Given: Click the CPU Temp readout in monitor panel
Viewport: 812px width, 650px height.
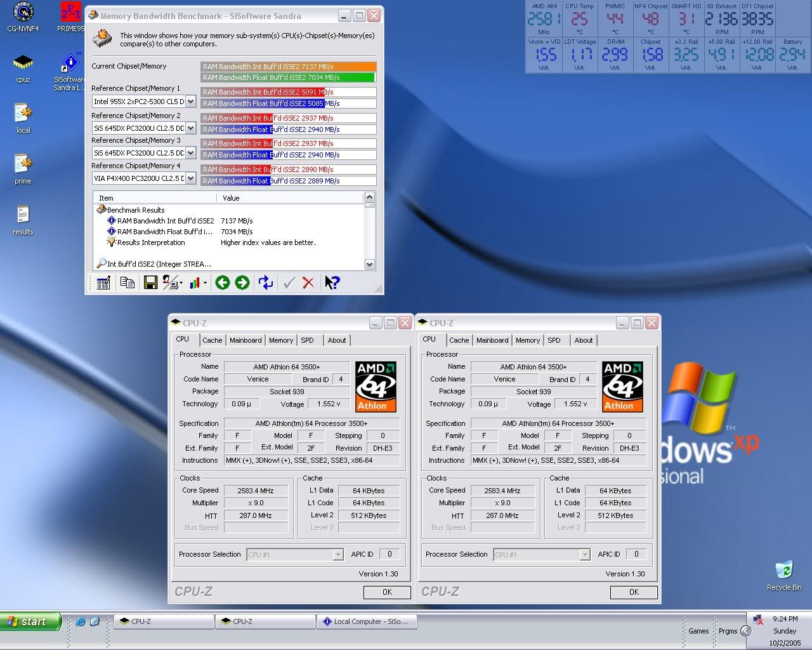Looking at the screenshot, I should [580, 19].
